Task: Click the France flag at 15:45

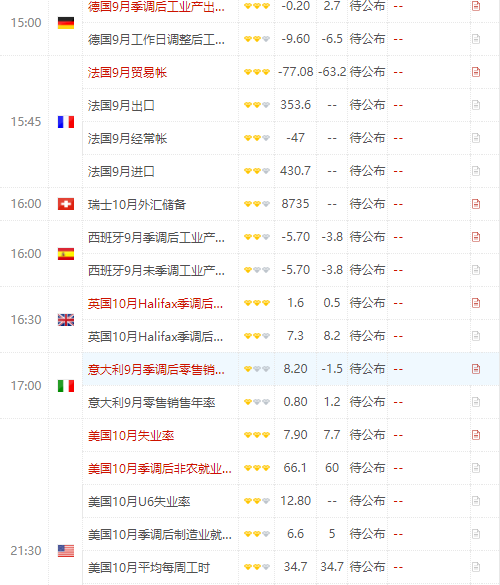Action: point(66,122)
